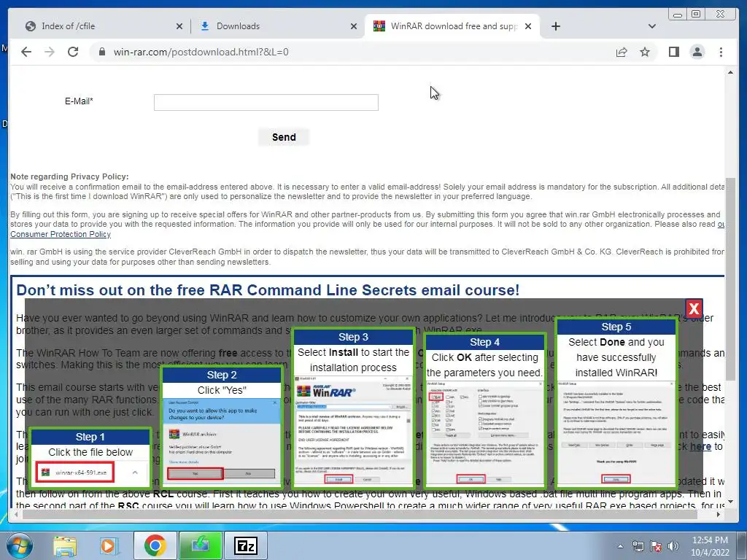Click the RAR Command Line Secrets heading
This screenshot has width=747, height=560.
tap(268, 290)
